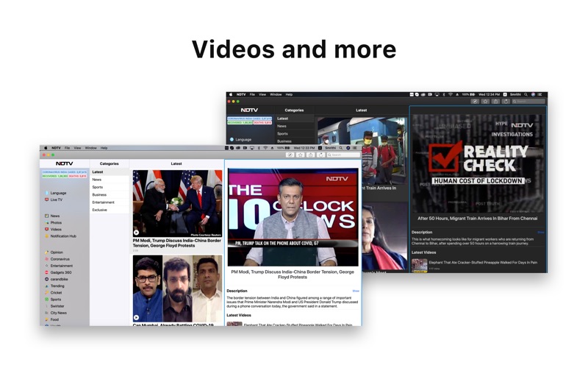Open Language in the dark window sidebar
The height and width of the screenshot is (368, 588).
[x=240, y=139]
